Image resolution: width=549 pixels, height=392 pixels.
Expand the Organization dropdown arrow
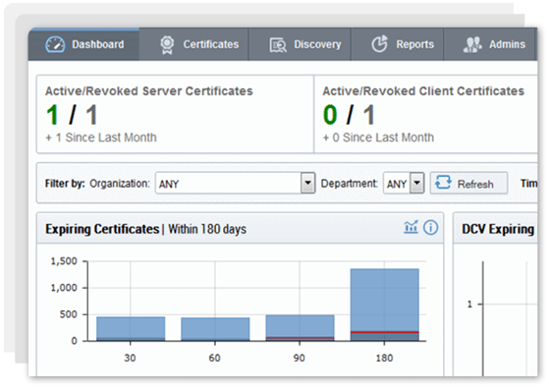click(x=307, y=183)
